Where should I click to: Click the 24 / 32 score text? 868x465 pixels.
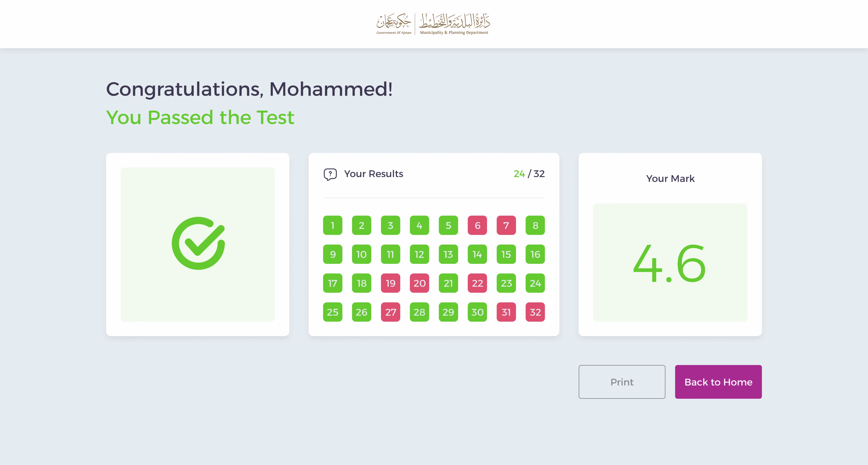click(x=529, y=174)
